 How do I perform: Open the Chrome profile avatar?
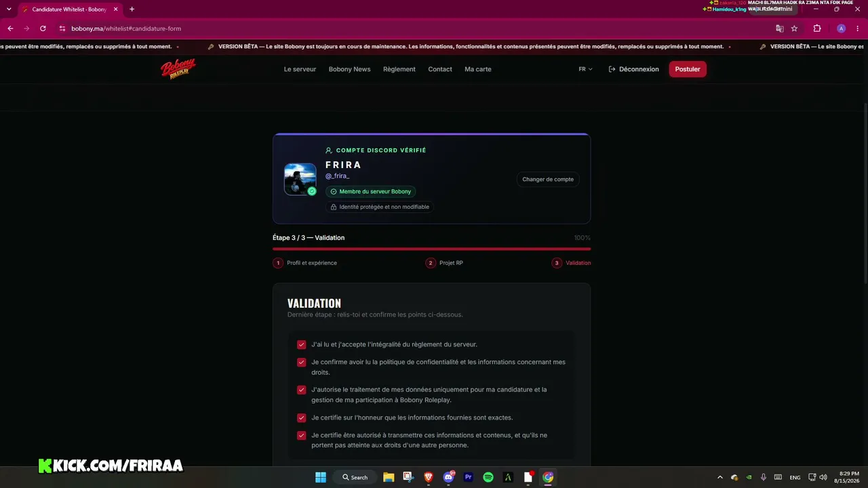click(x=841, y=28)
